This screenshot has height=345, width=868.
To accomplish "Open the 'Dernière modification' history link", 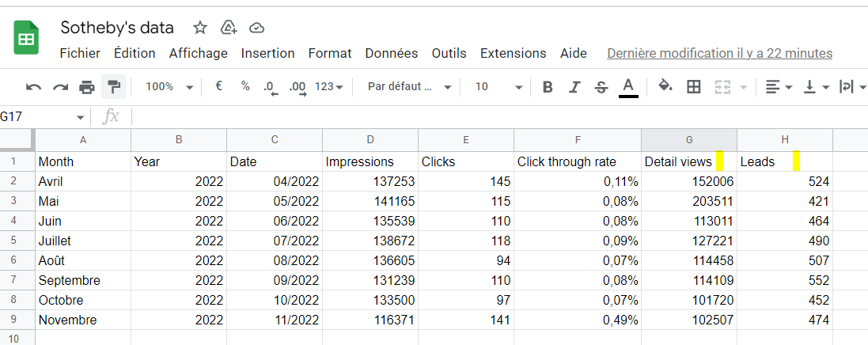I will 719,53.
